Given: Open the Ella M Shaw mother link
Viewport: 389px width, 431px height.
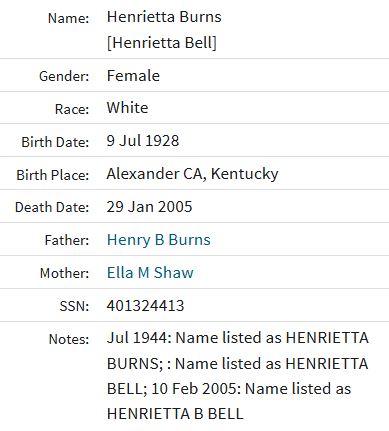Looking at the screenshot, I should [x=150, y=273].
